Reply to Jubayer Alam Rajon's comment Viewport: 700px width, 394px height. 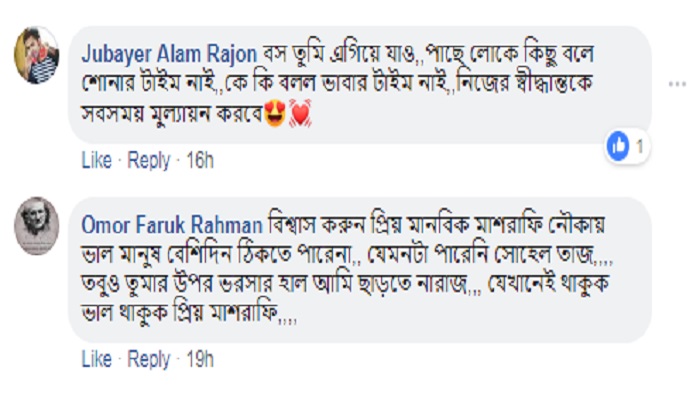pyautogui.click(x=149, y=161)
